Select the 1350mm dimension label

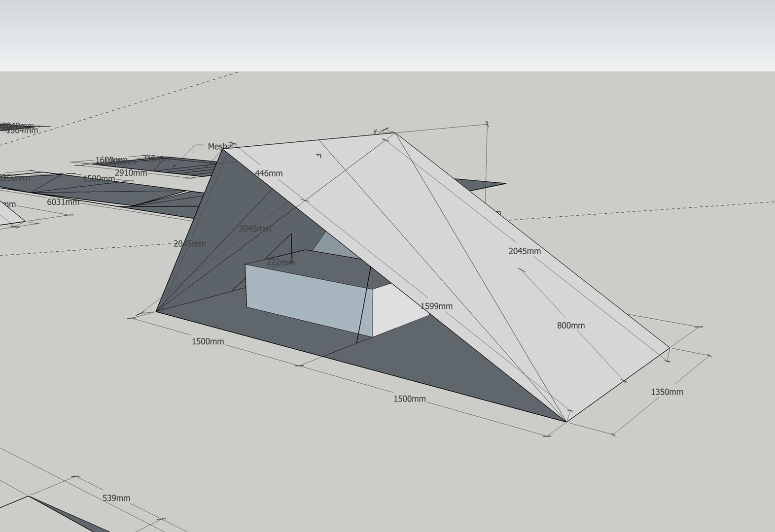click(667, 392)
